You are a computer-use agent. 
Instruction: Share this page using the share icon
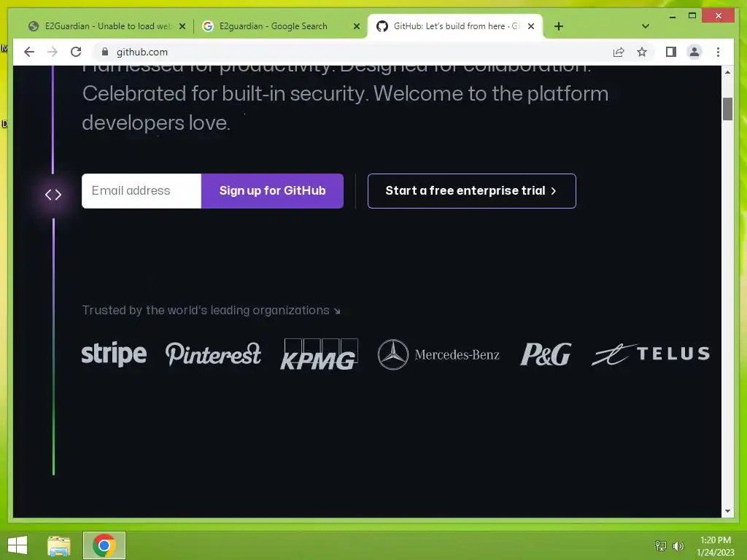(619, 52)
